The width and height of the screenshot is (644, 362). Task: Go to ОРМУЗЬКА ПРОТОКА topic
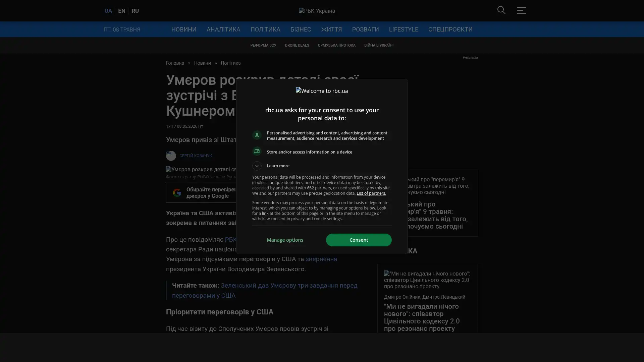(x=336, y=45)
